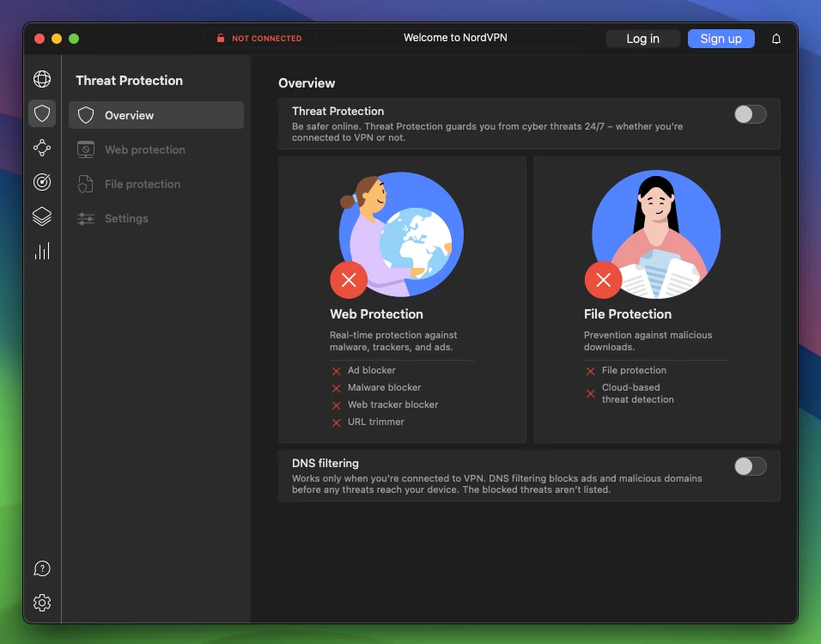The height and width of the screenshot is (644, 821).
Task: Select the Threat Protection shield icon
Action: coord(42,113)
